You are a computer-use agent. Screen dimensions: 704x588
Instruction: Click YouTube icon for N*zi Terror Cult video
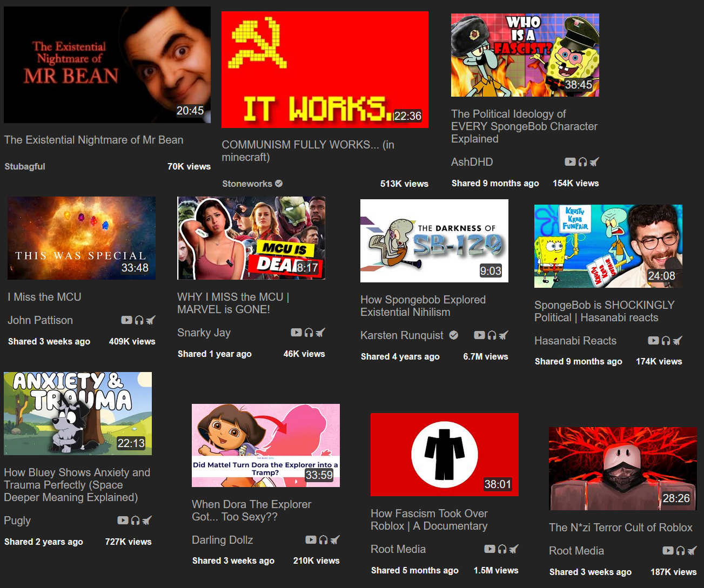tap(668, 550)
